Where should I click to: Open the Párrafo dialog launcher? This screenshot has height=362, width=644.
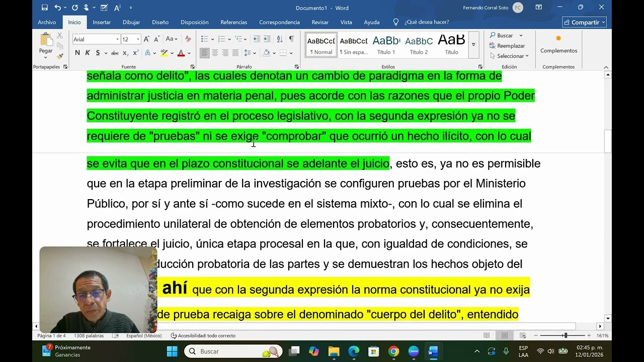point(297,67)
